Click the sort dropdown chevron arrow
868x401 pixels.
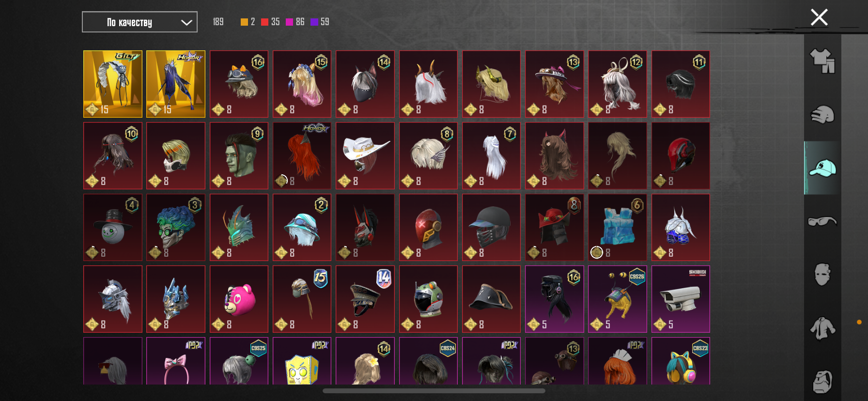(186, 22)
